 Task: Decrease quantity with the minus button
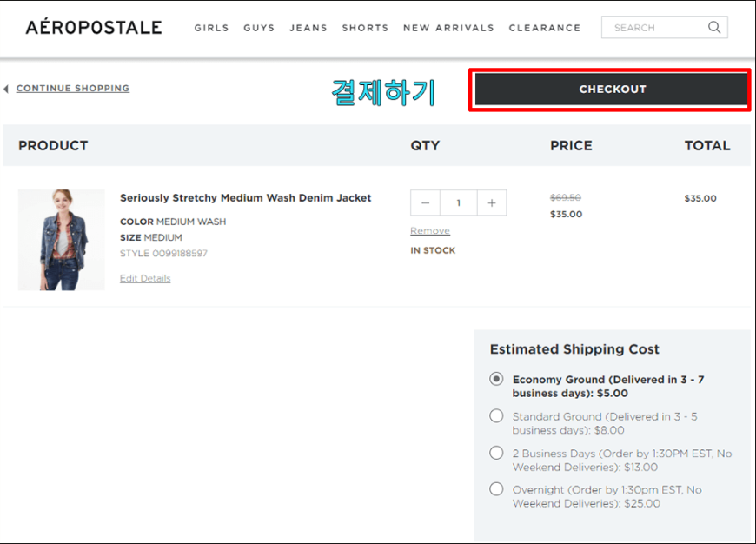click(425, 202)
